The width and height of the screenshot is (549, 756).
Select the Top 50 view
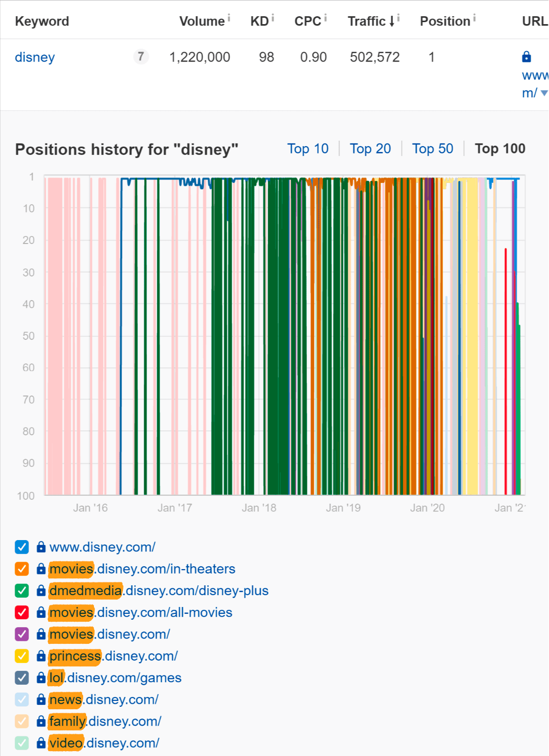click(x=432, y=149)
